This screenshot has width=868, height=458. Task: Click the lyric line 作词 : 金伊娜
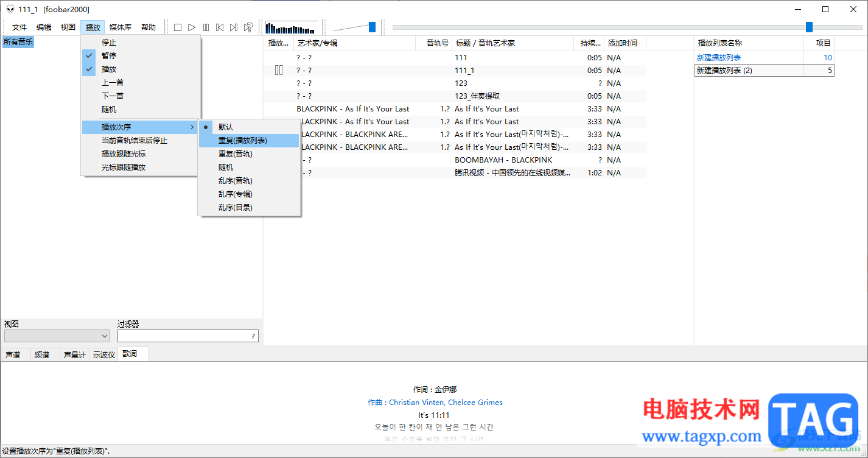435,390
